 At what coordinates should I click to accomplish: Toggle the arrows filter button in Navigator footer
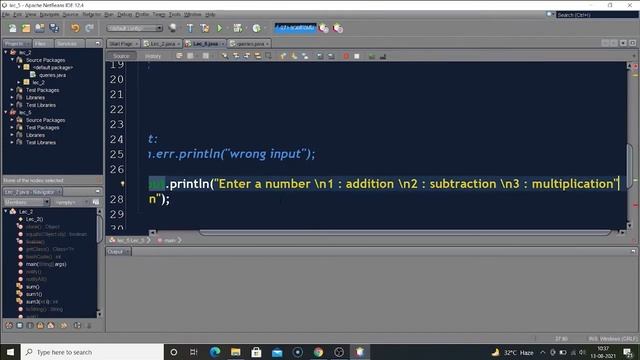click(64, 325)
